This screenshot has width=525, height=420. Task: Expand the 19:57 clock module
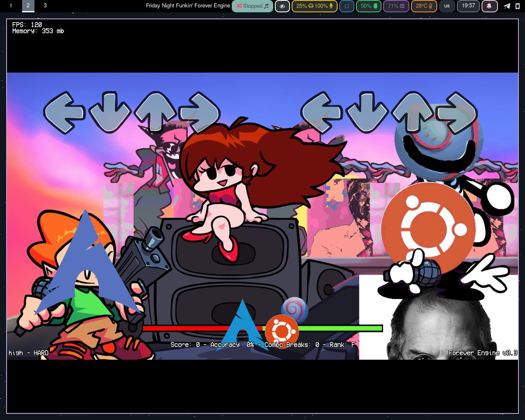(x=468, y=6)
